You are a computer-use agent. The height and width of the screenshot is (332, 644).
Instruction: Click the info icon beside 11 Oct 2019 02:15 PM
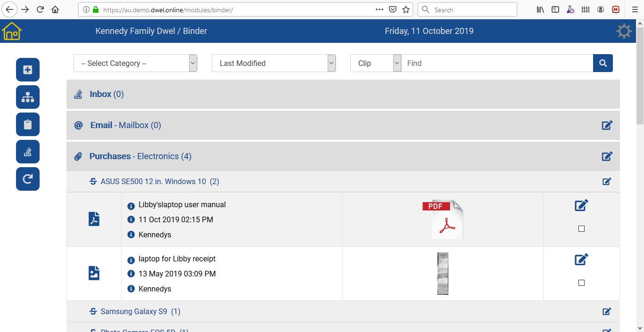[131, 220]
